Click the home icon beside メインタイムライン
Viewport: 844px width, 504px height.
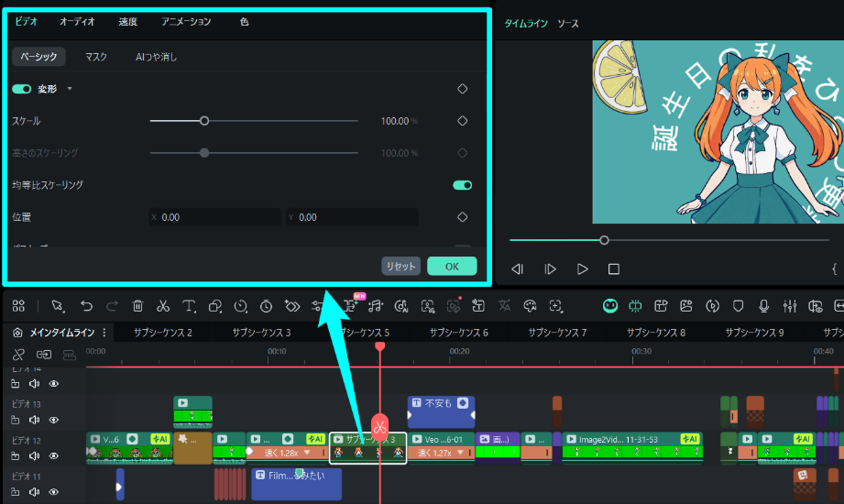pos(17,333)
